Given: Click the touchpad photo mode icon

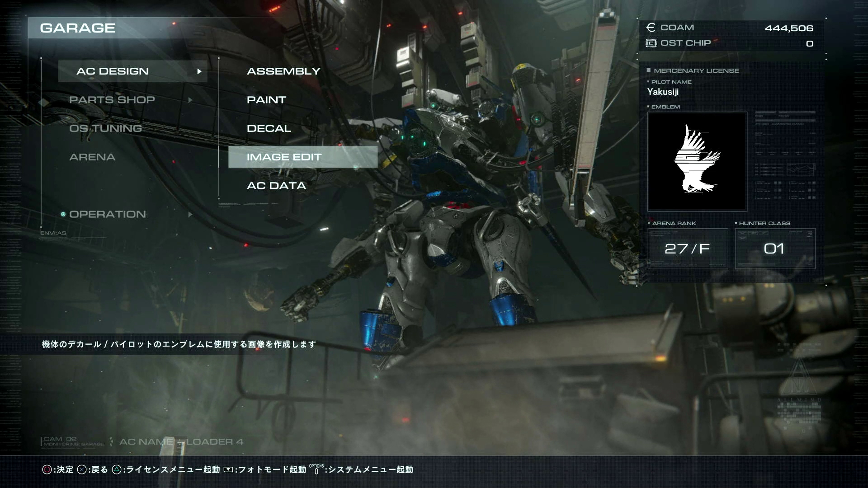Looking at the screenshot, I should pos(228,469).
